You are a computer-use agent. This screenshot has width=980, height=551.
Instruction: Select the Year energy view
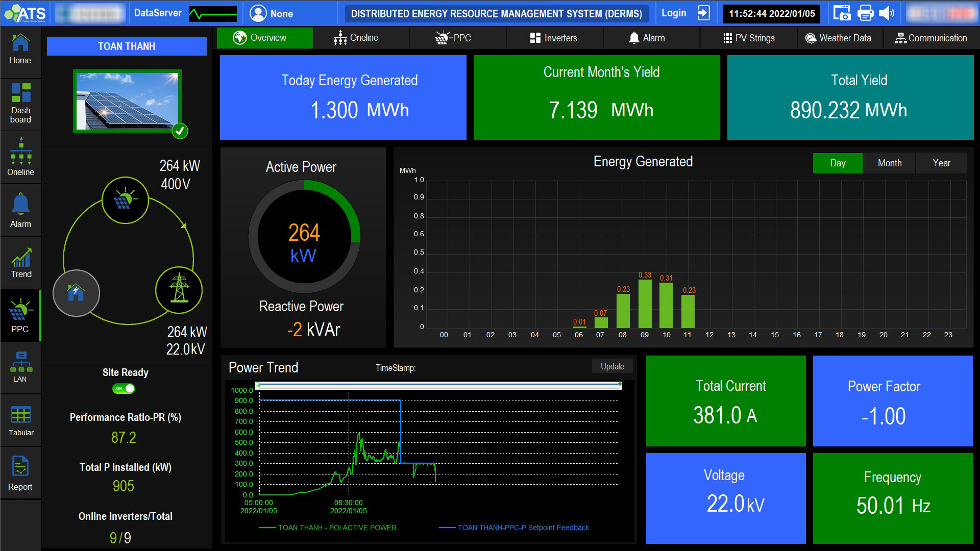pyautogui.click(x=941, y=163)
